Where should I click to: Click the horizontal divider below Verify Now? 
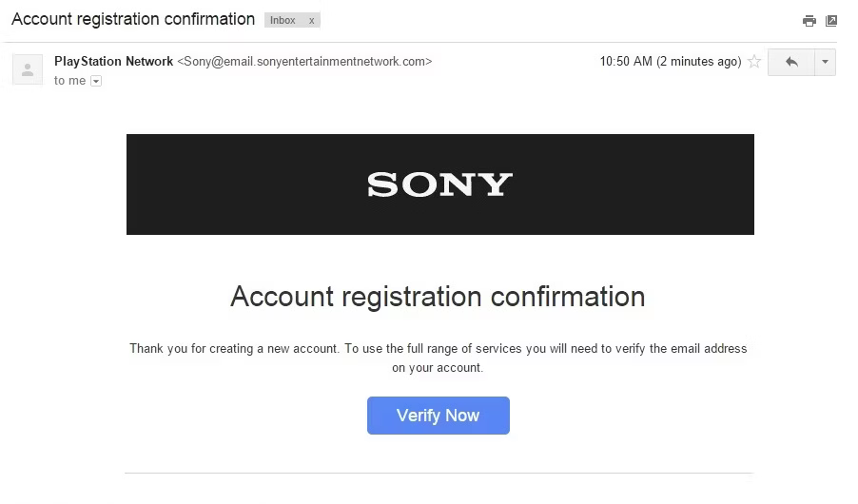pyautogui.click(x=438, y=473)
